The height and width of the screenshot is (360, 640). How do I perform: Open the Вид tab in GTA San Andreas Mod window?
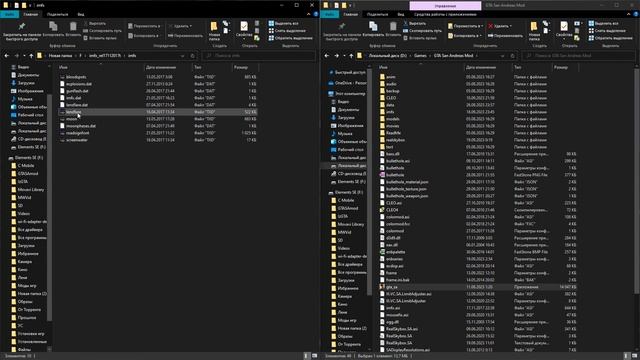[401, 14]
